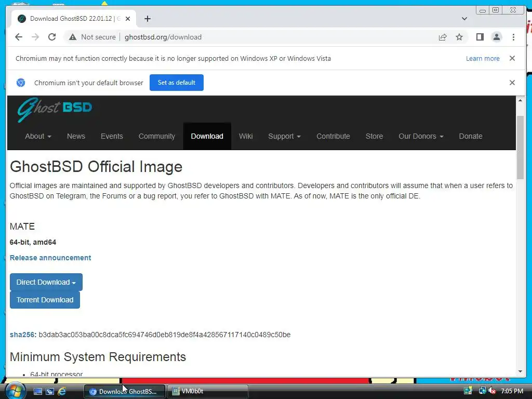The width and height of the screenshot is (532, 399).
Task: Click the 64-bit, amd64 label
Action: click(33, 242)
